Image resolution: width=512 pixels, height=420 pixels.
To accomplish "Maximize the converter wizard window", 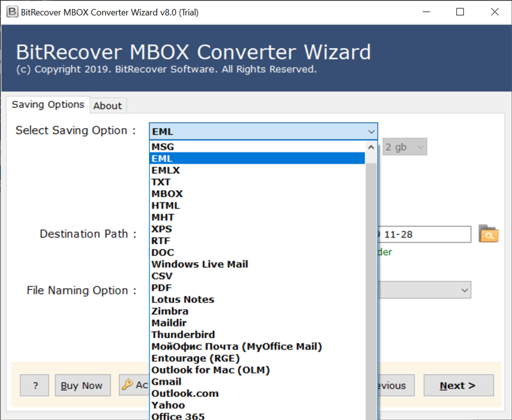I will click(460, 12).
